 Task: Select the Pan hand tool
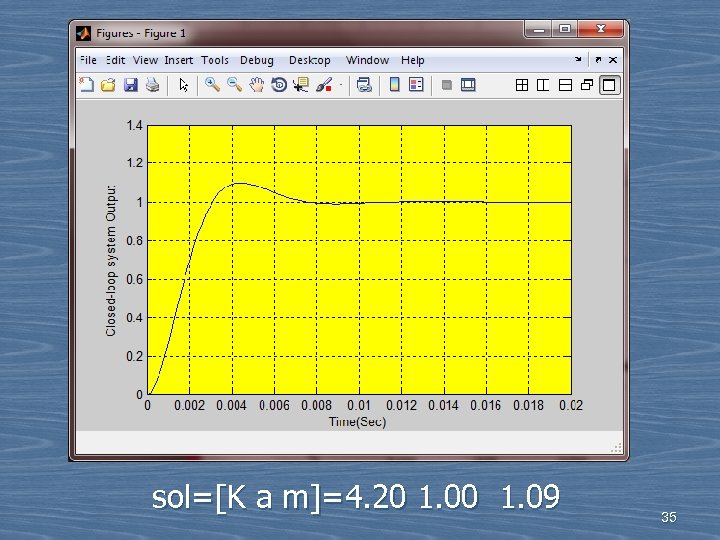tap(257, 85)
